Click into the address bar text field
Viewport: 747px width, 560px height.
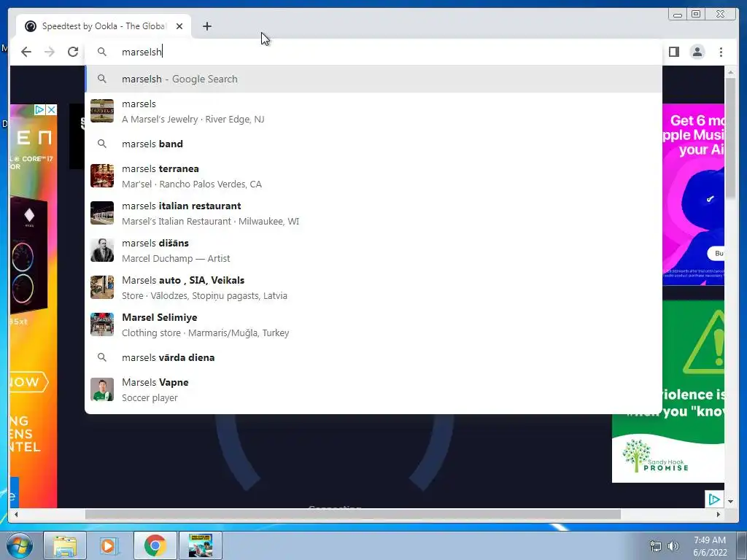pyautogui.click(x=373, y=52)
